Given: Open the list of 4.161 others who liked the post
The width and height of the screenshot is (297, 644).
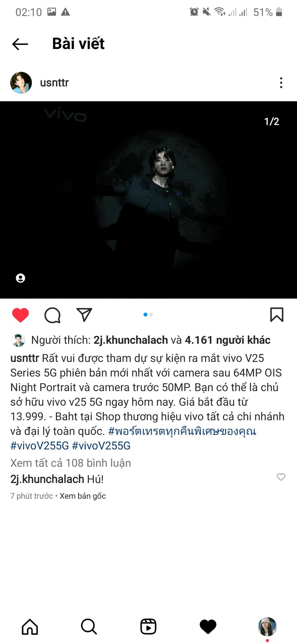Looking at the screenshot, I should (x=228, y=340).
